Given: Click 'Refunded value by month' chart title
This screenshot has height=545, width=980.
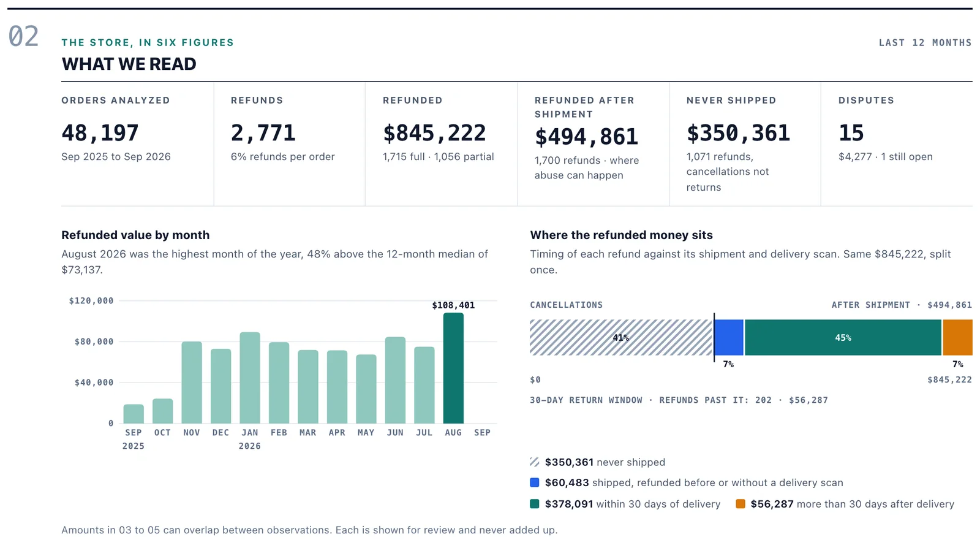Looking at the screenshot, I should click(135, 235).
